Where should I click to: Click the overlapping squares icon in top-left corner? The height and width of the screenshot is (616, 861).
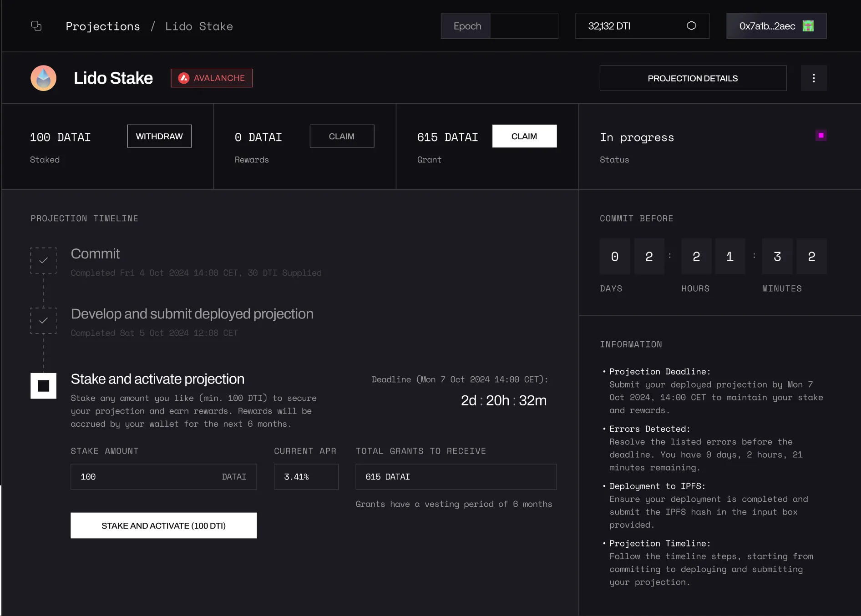point(36,26)
